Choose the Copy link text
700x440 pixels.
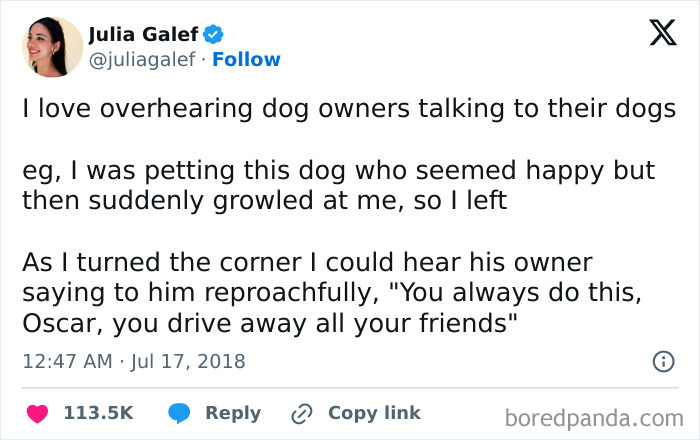point(374,413)
